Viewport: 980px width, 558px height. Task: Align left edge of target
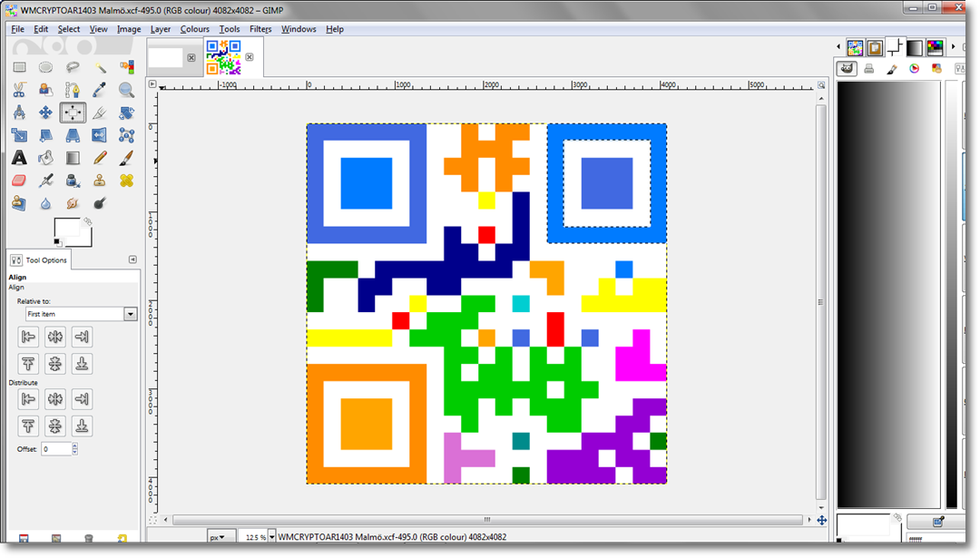coord(28,337)
